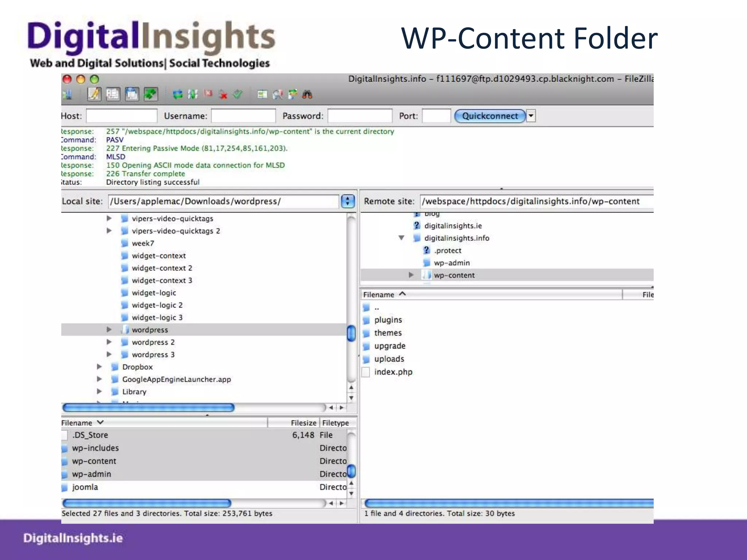This screenshot has width=747, height=560.
Task: Click the disconnect red X icon
Action: [x=223, y=95]
